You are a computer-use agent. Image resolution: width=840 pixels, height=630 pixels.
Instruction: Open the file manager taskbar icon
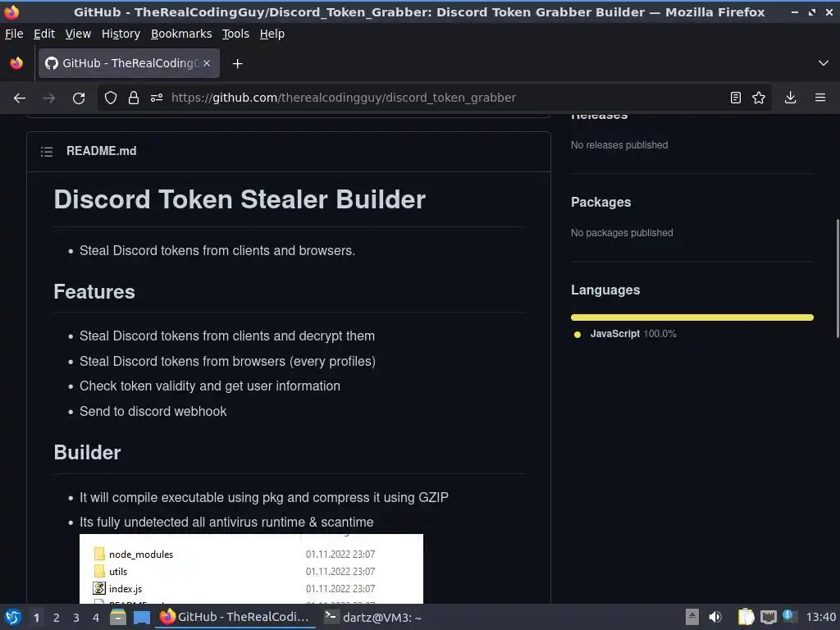pos(118,617)
